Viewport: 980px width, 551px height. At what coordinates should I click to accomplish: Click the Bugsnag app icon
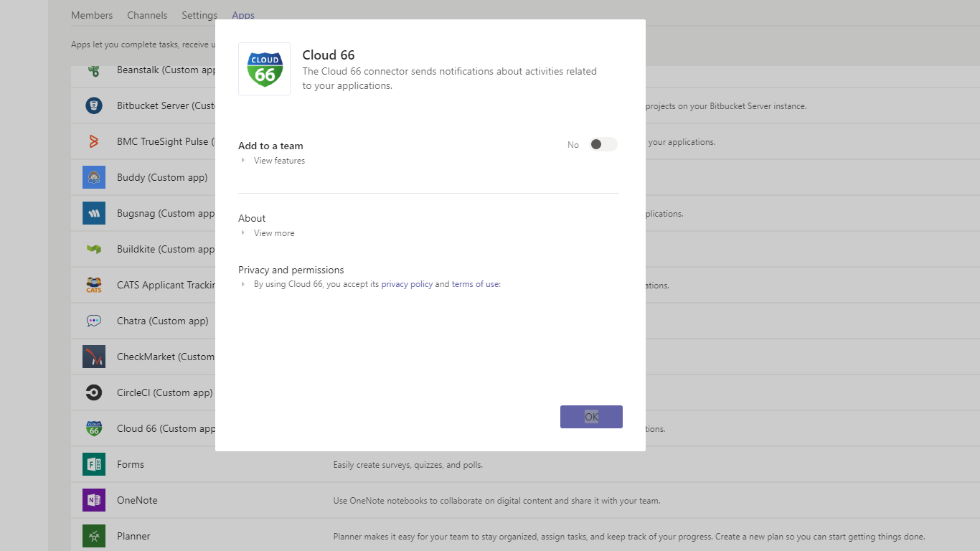94,213
